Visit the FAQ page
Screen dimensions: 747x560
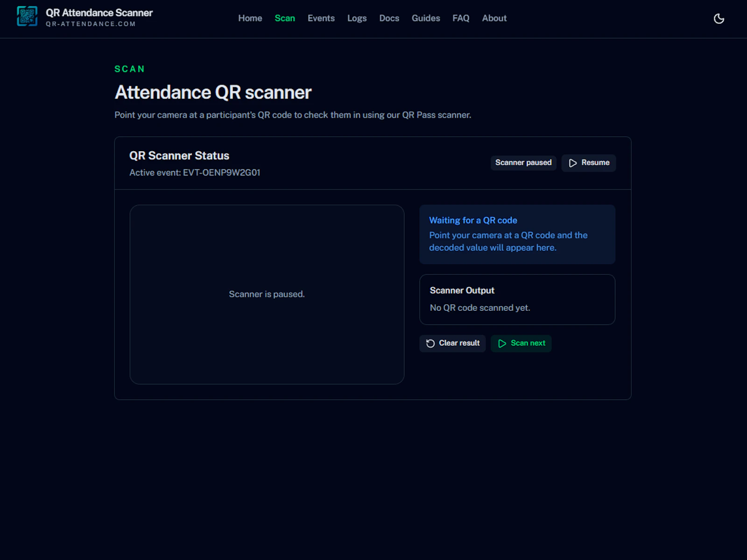(x=461, y=18)
